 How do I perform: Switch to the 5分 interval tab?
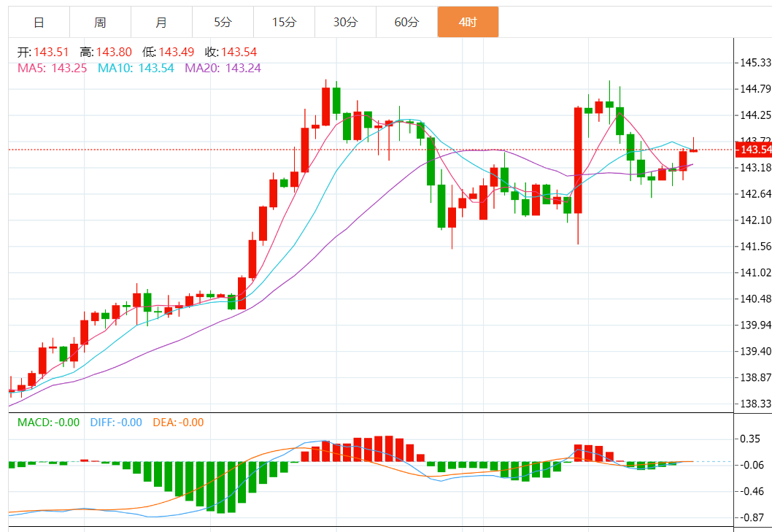pos(223,23)
